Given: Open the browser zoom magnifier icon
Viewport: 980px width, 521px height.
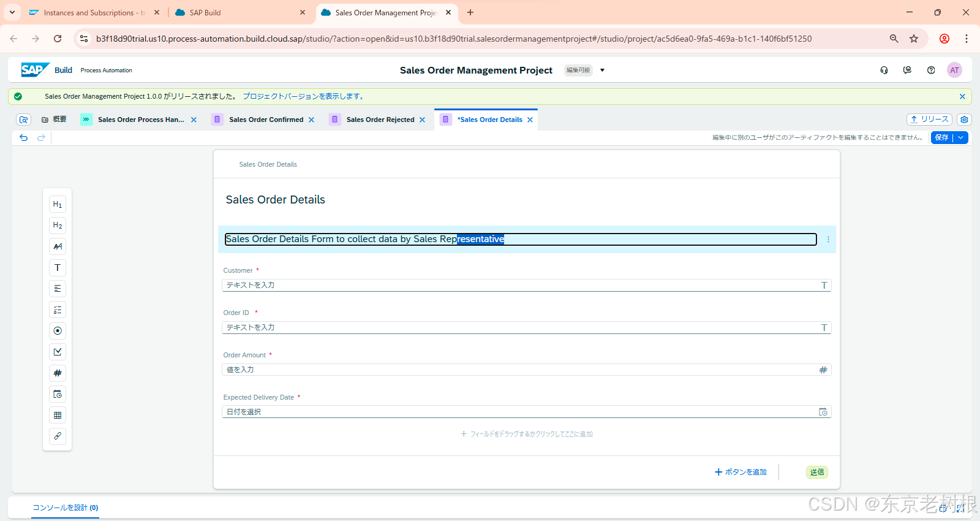Looking at the screenshot, I should coord(894,39).
